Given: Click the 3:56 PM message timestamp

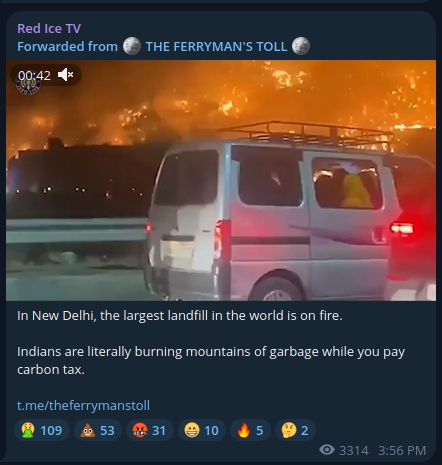Looking at the screenshot, I should coord(402,450).
